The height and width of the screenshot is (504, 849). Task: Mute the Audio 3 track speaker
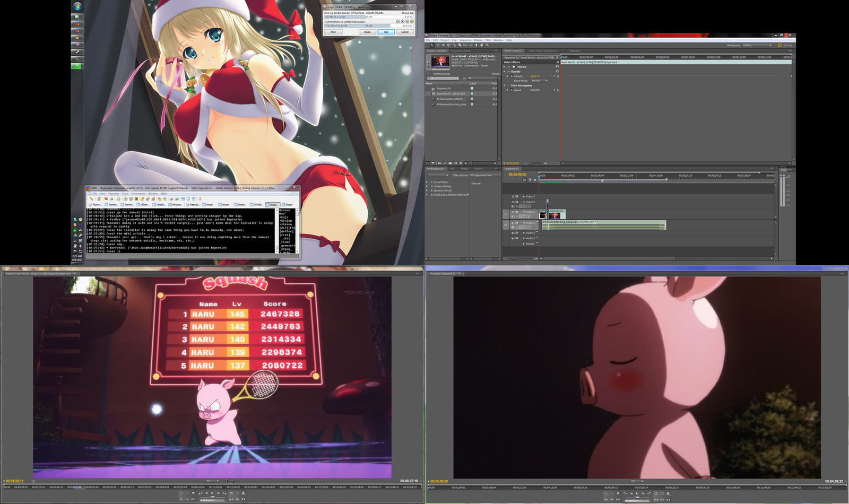(513, 238)
